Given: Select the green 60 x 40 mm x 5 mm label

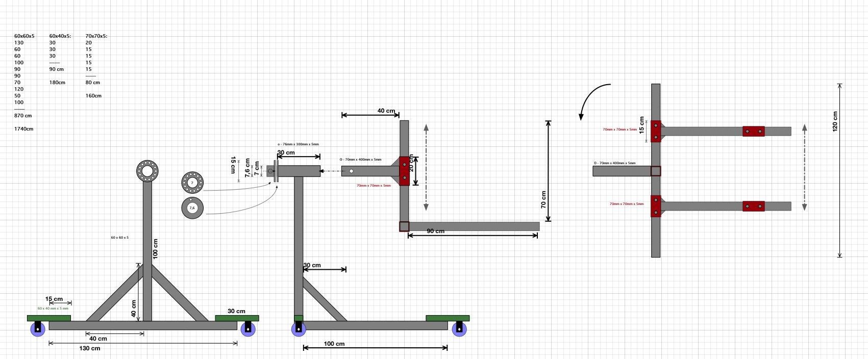Looking at the screenshot, I should (x=53, y=309).
